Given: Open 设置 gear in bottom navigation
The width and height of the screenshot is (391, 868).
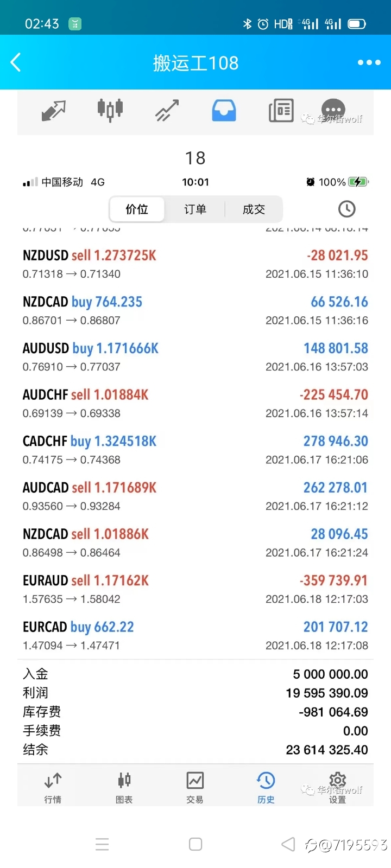Looking at the screenshot, I should [337, 788].
